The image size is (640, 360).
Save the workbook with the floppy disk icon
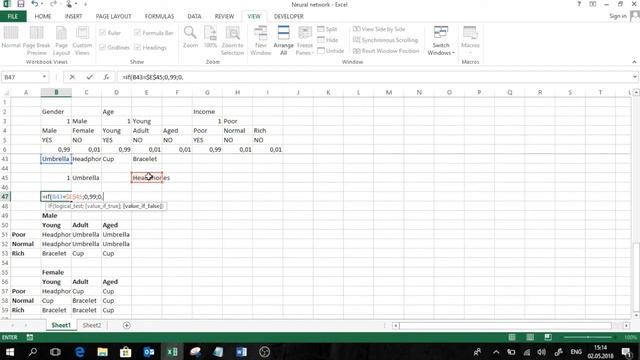[x=20, y=4]
